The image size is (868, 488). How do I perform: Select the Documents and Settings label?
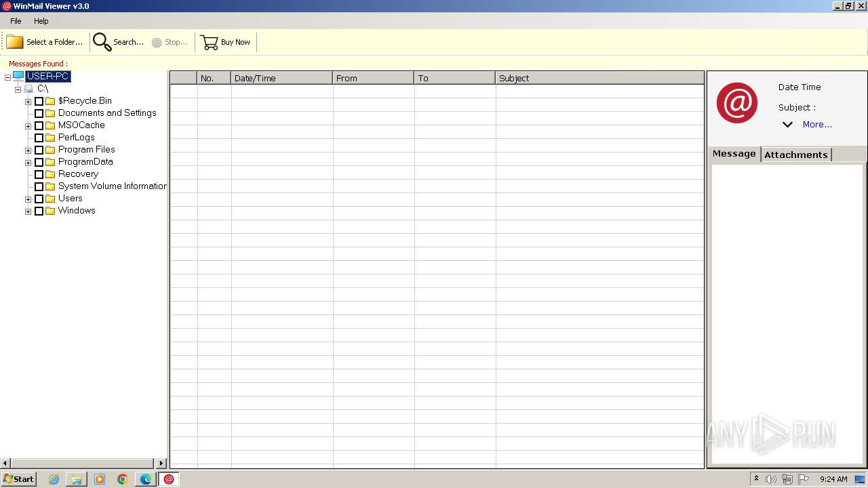pyautogui.click(x=107, y=113)
